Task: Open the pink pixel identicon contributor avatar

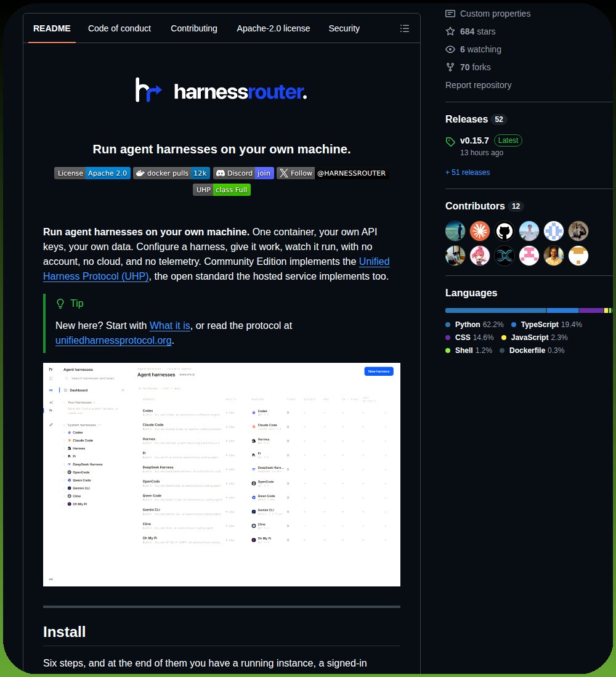Action: [529, 256]
